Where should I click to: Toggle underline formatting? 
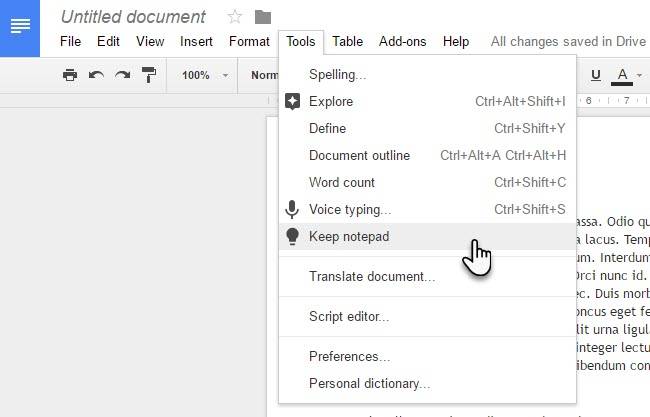click(596, 75)
